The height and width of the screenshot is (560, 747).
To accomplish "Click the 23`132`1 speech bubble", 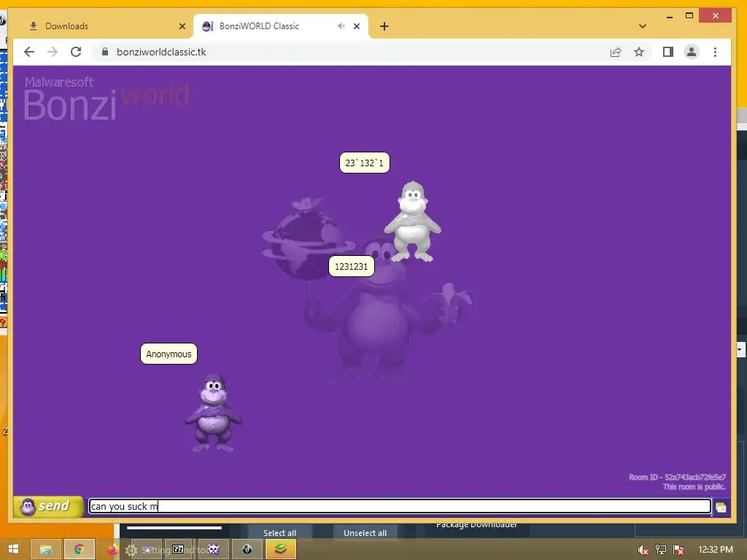I will point(365,163).
